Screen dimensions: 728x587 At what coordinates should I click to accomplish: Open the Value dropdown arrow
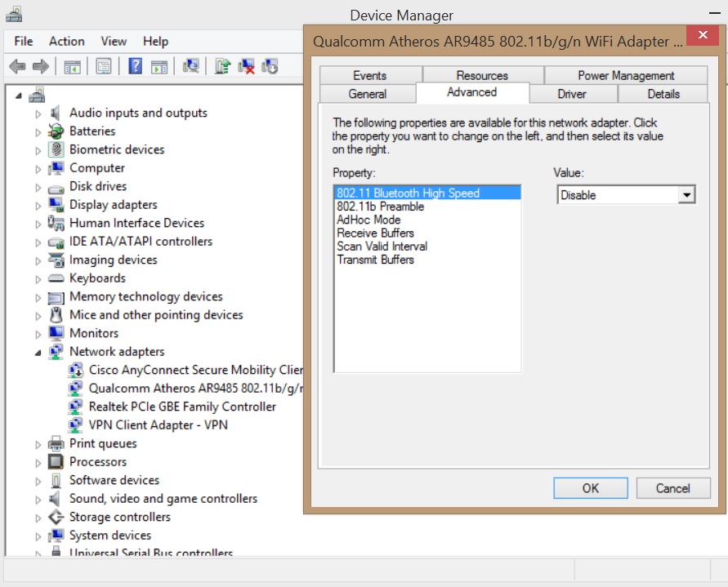click(x=686, y=195)
